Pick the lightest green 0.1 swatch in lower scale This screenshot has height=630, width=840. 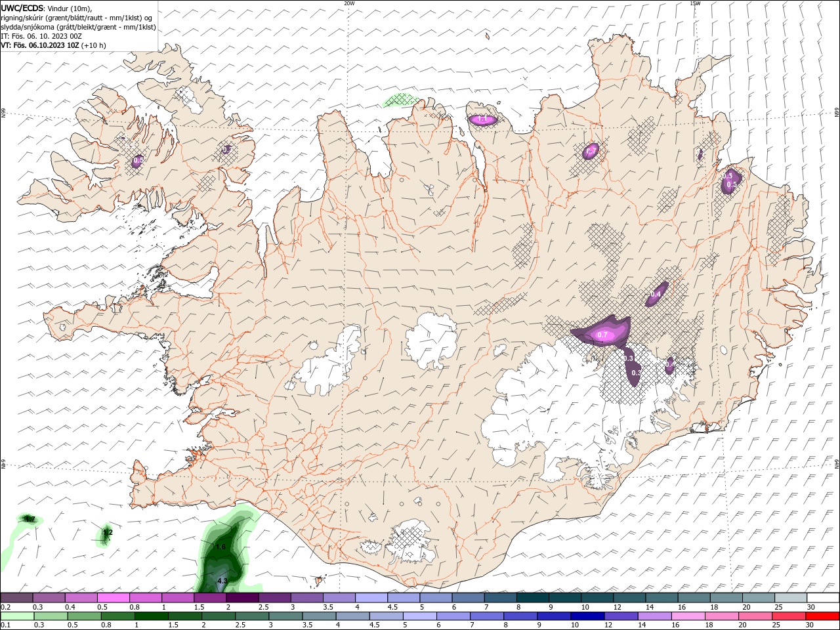(x=17, y=616)
